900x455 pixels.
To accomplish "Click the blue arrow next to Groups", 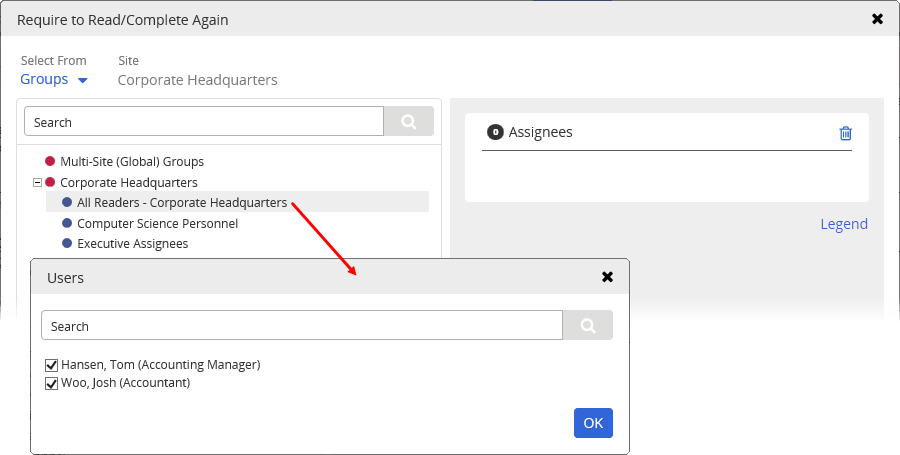I will coord(83,80).
